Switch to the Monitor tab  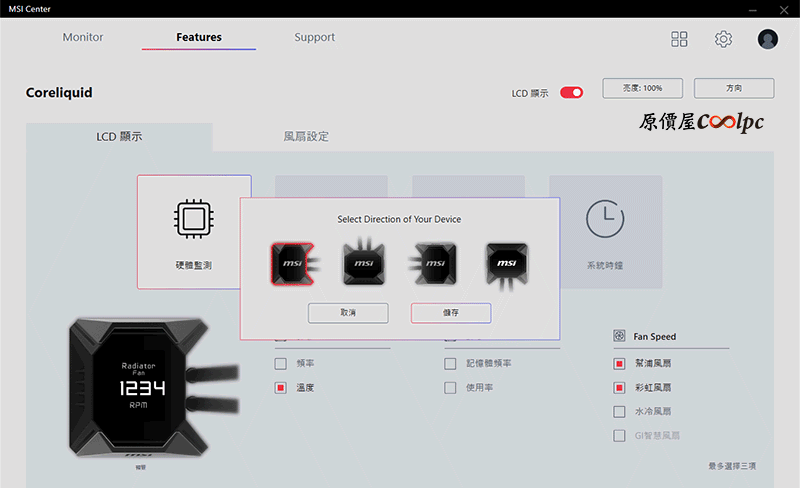click(x=83, y=37)
